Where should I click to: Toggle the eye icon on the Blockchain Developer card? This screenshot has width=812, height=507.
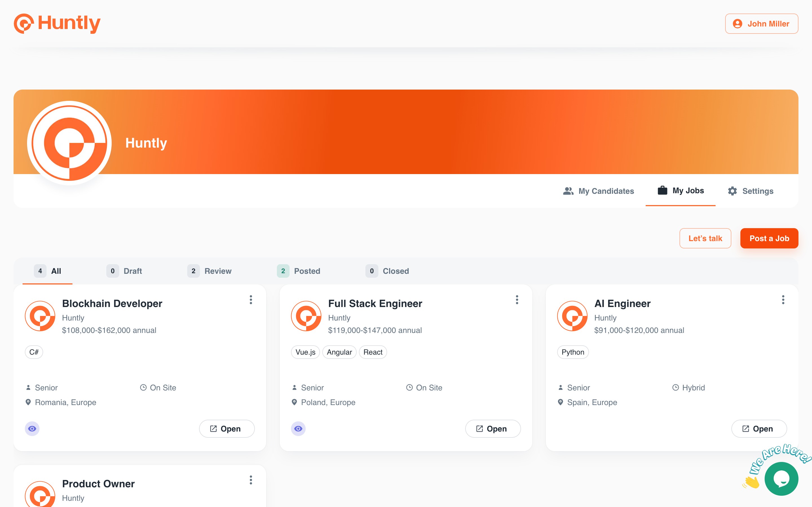[x=32, y=428]
